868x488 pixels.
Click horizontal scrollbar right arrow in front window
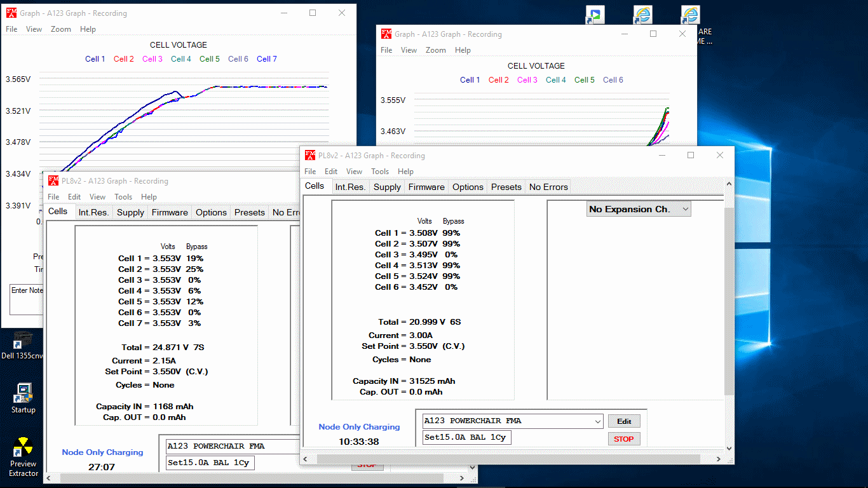pos(719,459)
